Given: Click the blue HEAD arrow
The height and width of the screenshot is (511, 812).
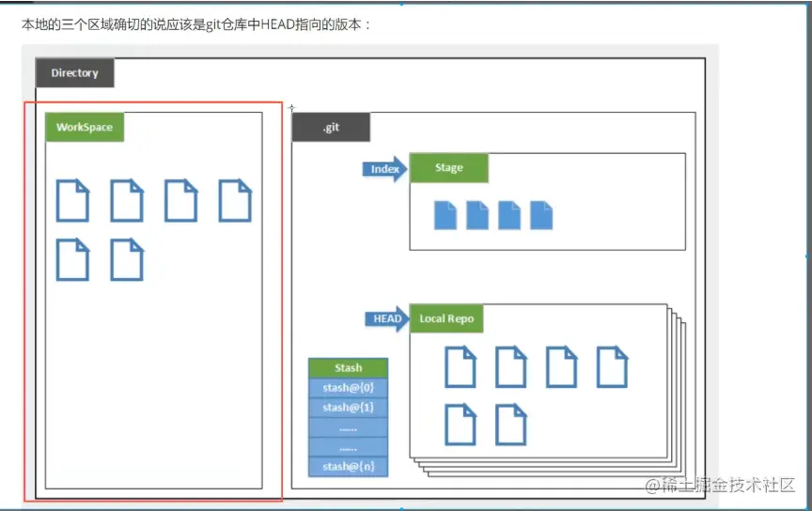Looking at the screenshot, I should click(x=387, y=318).
